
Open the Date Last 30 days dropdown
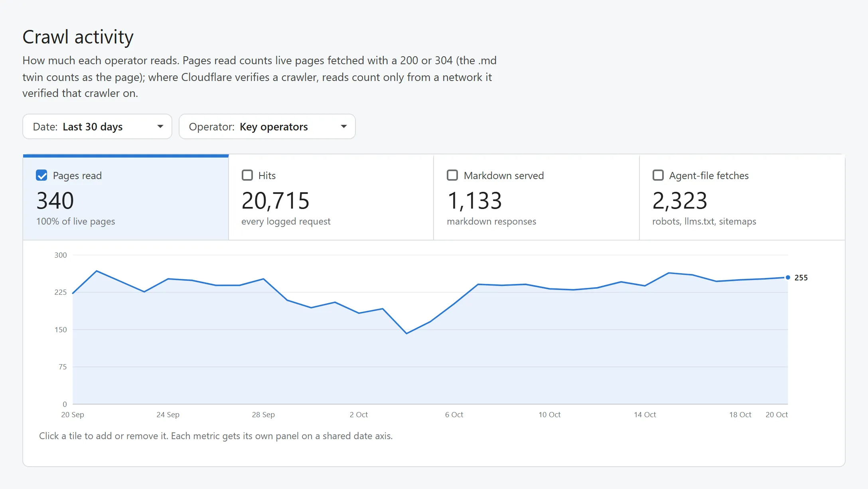click(x=97, y=127)
